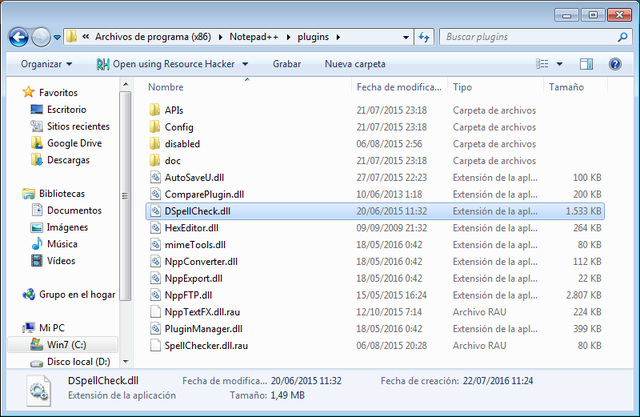Screen dimensions: 640x417
Task: Select PluginManager.dll file icon
Action: point(155,328)
